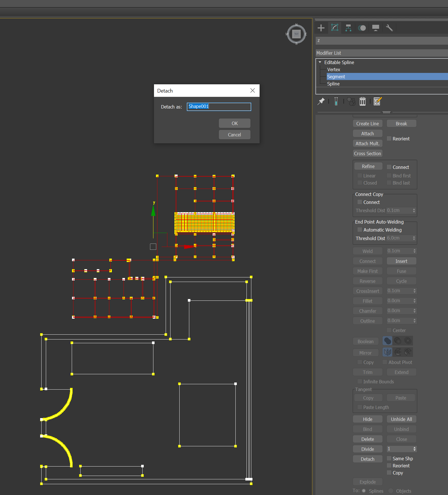Image resolution: width=448 pixels, height=495 pixels.
Task: Click the Attach button
Action: (367, 134)
